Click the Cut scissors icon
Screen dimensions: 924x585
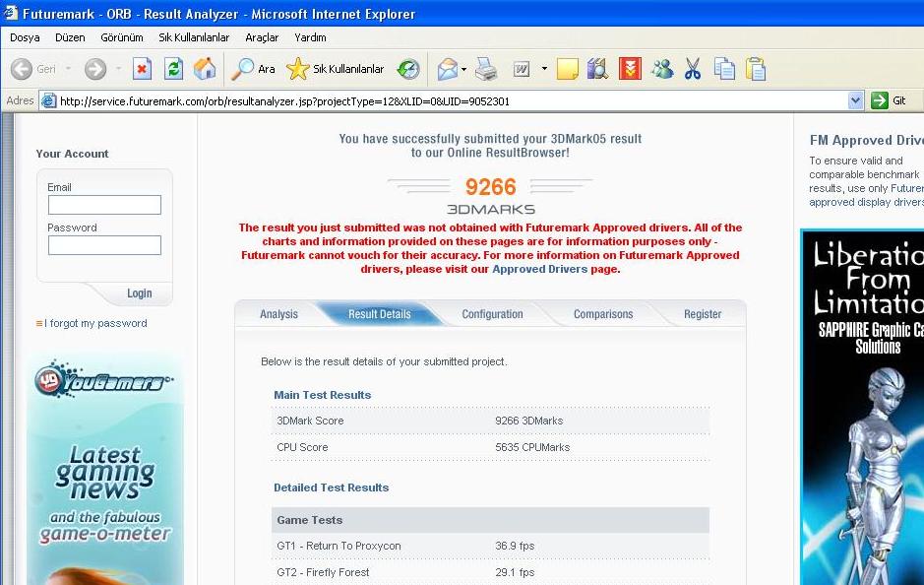pyautogui.click(x=693, y=69)
